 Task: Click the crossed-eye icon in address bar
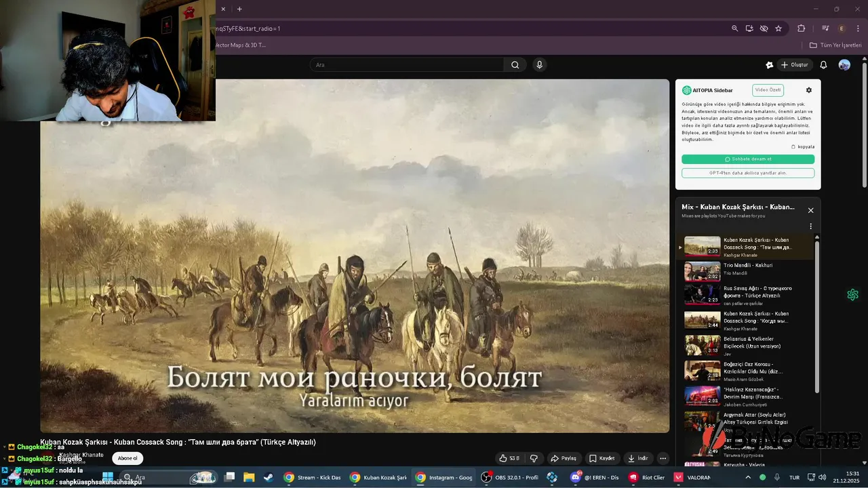[764, 28]
